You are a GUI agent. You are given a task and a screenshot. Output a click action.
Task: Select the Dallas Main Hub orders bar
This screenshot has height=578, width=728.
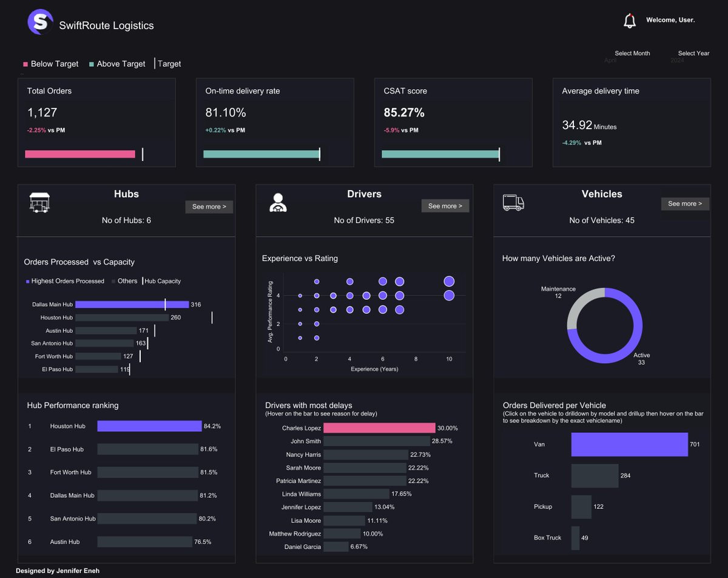click(132, 305)
